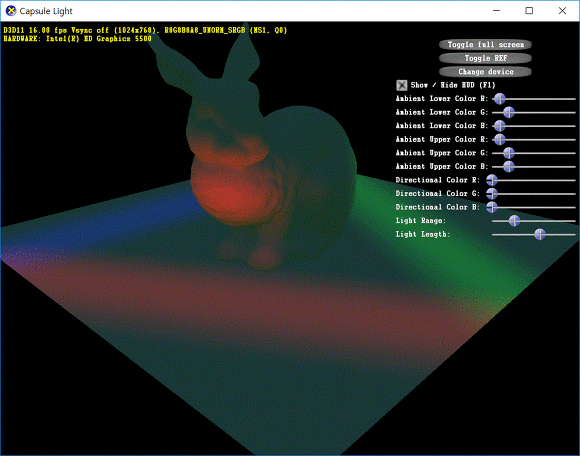Click the 'Ambient Upper Color B:' label
This screenshot has height=456, width=580.
point(442,166)
